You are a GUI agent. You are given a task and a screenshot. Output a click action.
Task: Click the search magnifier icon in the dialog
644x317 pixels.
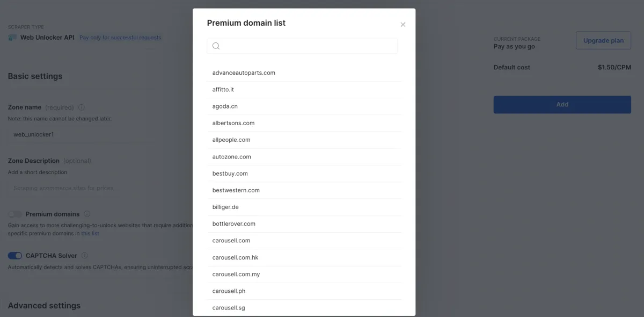(x=216, y=46)
